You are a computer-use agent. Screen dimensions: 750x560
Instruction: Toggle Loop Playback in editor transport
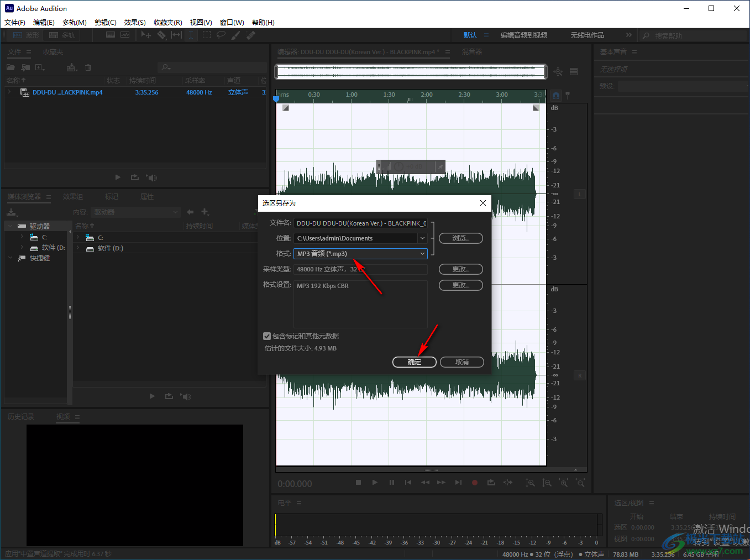[x=491, y=483]
